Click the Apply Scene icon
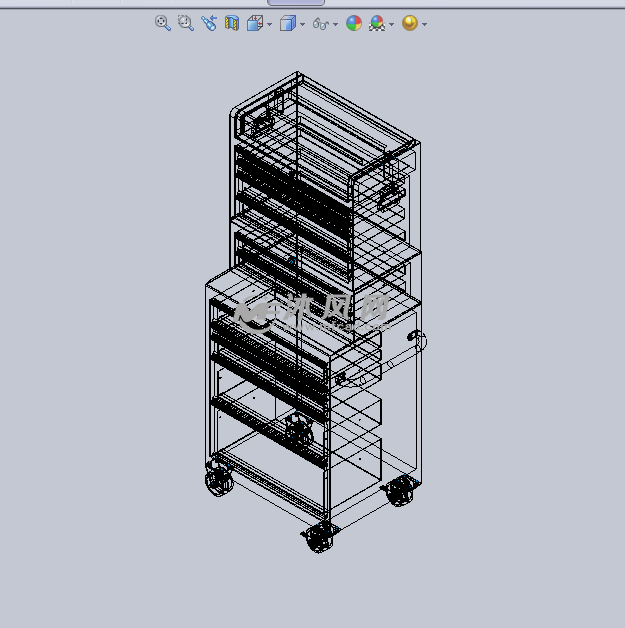 pos(377,23)
